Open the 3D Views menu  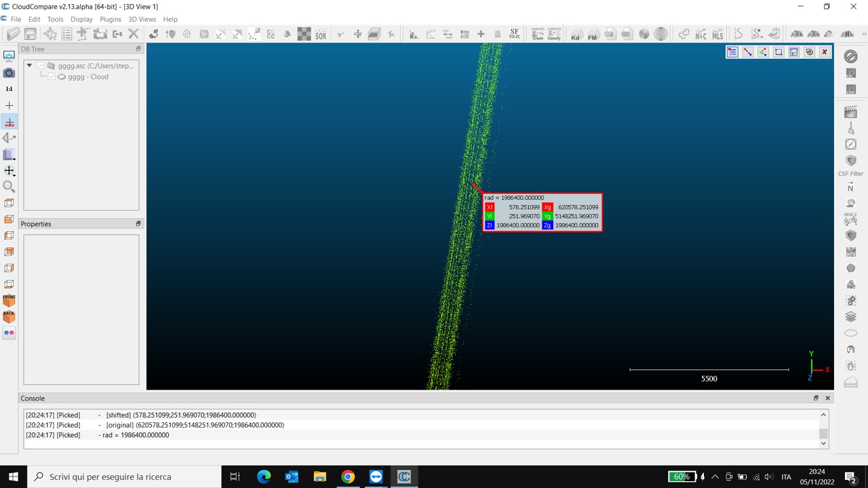[x=142, y=19]
